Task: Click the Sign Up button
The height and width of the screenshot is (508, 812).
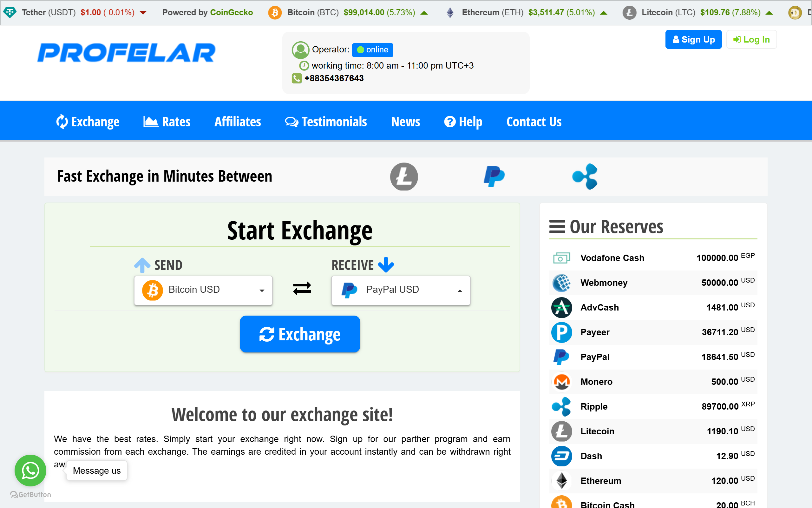Action: coord(694,39)
